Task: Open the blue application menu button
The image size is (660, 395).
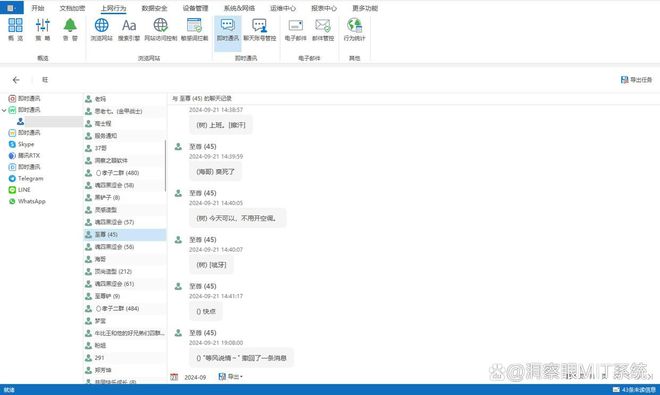Action: click(x=11, y=8)
